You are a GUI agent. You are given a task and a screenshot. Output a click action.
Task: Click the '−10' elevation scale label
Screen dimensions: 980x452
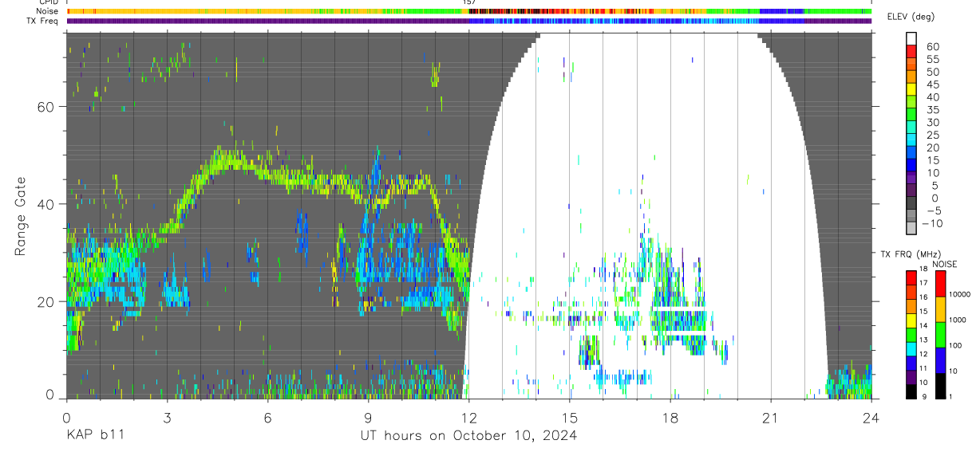coord(931,223)
